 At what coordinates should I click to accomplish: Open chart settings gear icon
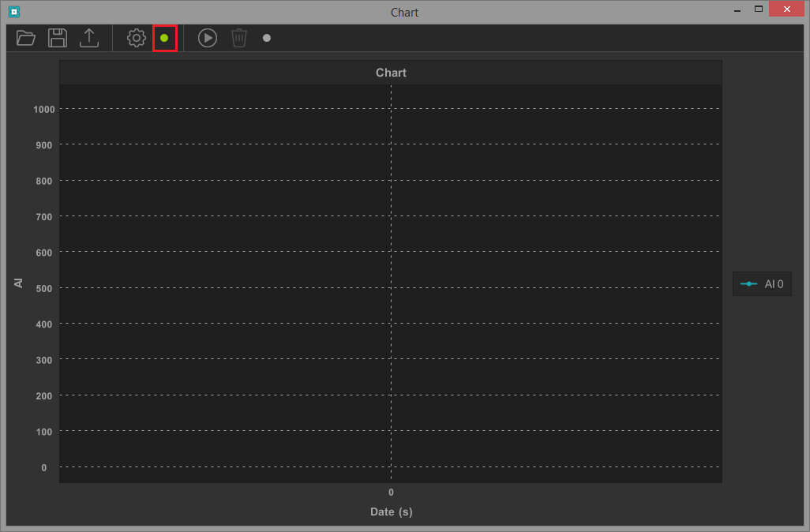pos(137,38)
